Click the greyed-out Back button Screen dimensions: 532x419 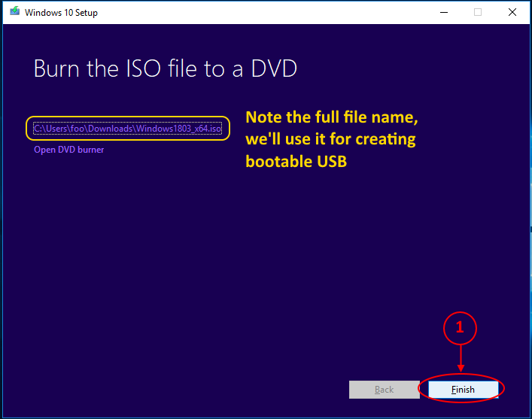(384, 390)
